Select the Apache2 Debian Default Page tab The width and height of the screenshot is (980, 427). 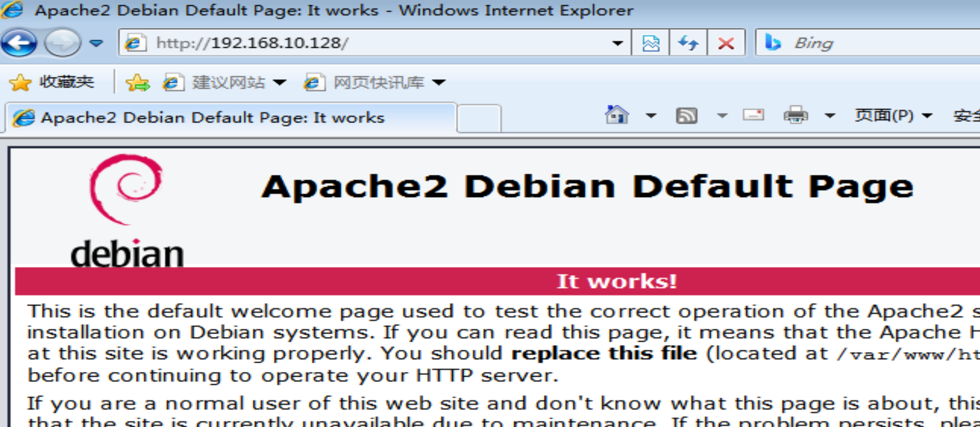coord(230,118)
